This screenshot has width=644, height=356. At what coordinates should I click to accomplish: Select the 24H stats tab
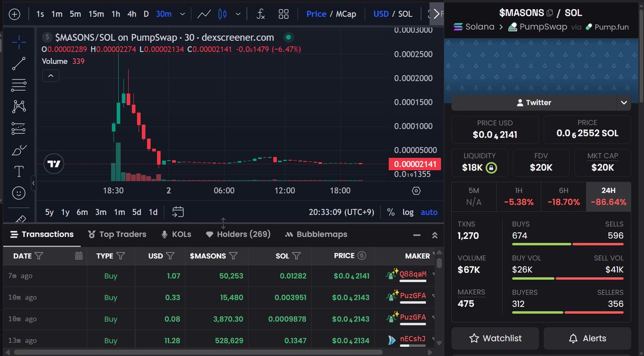(x=608, y=197)
